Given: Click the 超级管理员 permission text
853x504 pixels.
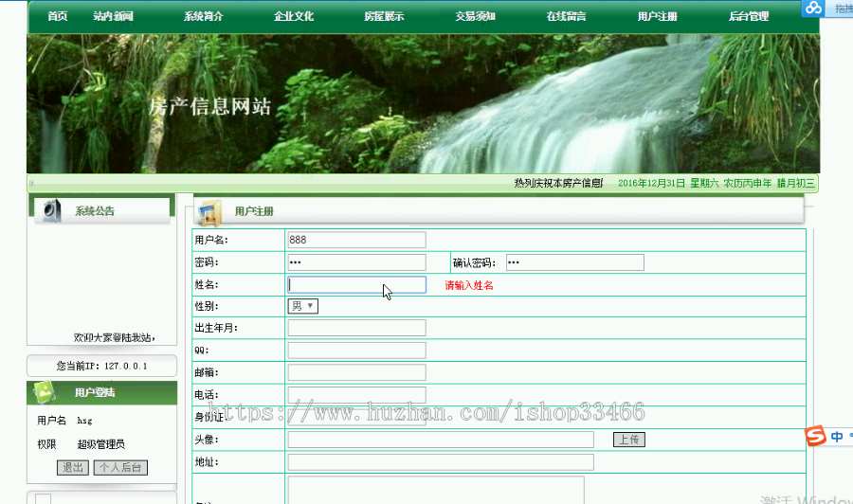Looking at the screenshot, I should click(101, 444).
